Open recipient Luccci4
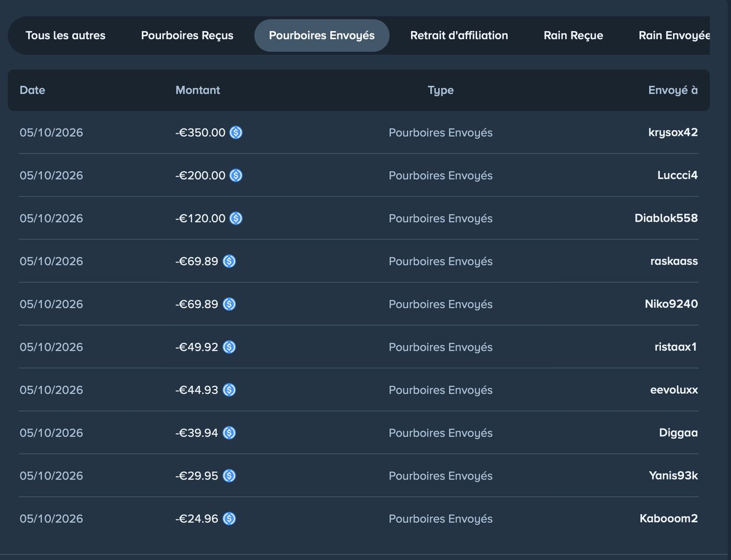The height and width of the screenshot is (560, 731). (677, 175)
